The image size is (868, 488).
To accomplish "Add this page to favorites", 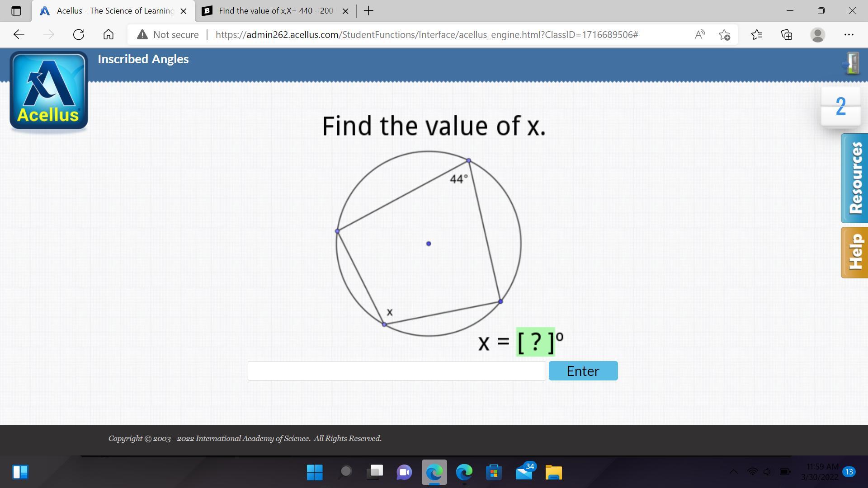I will (724, 35).
